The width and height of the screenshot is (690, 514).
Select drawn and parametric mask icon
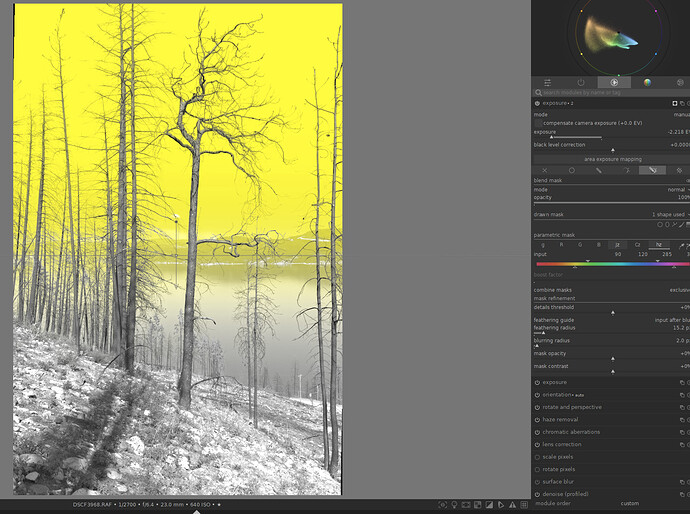[653, 170]
